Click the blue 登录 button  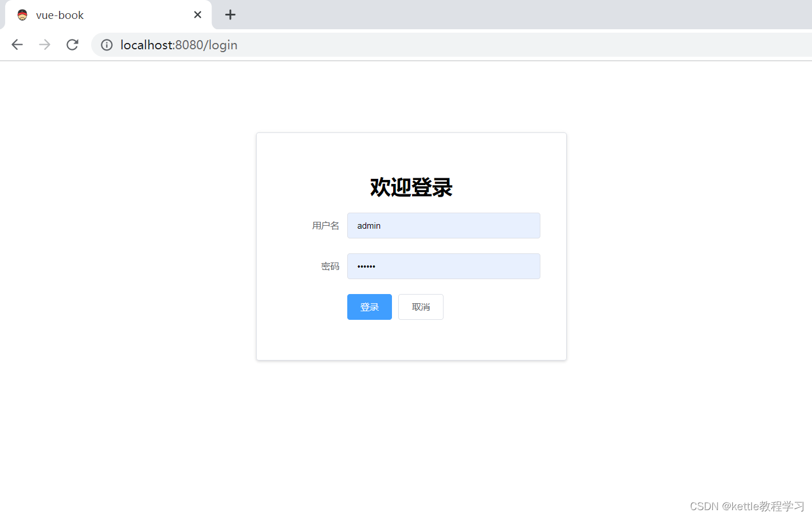click(370, 307)
